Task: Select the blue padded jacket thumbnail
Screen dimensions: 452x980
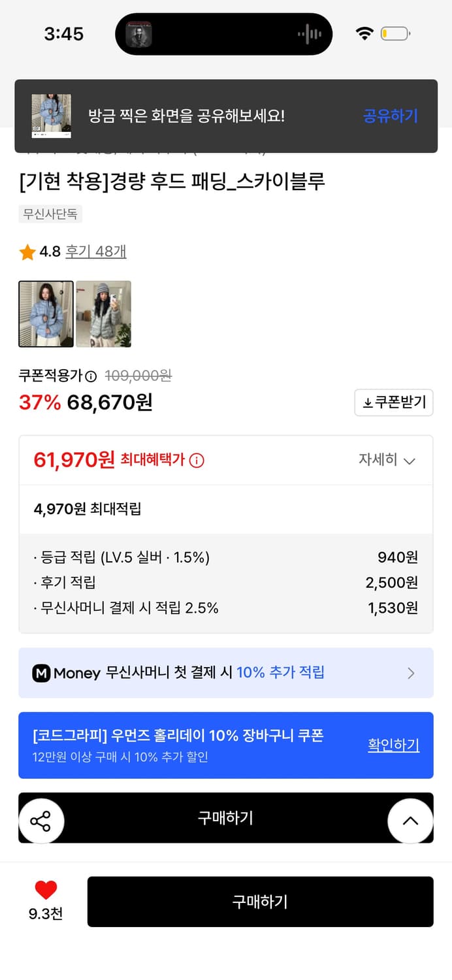Action: coord(46,314)
